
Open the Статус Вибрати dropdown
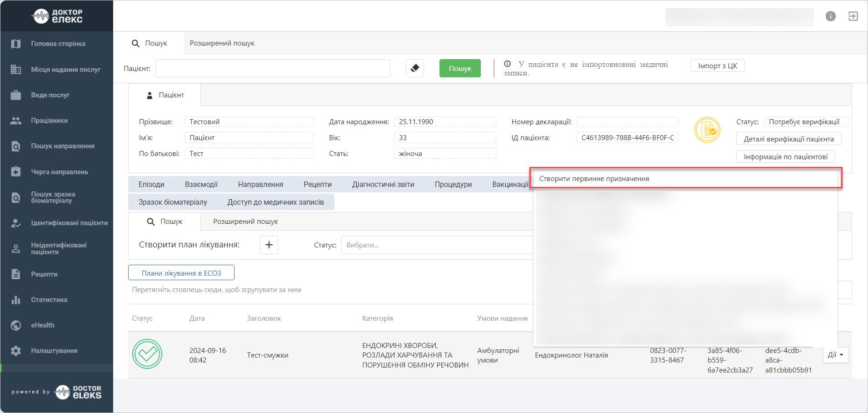(x=437, y=245)
